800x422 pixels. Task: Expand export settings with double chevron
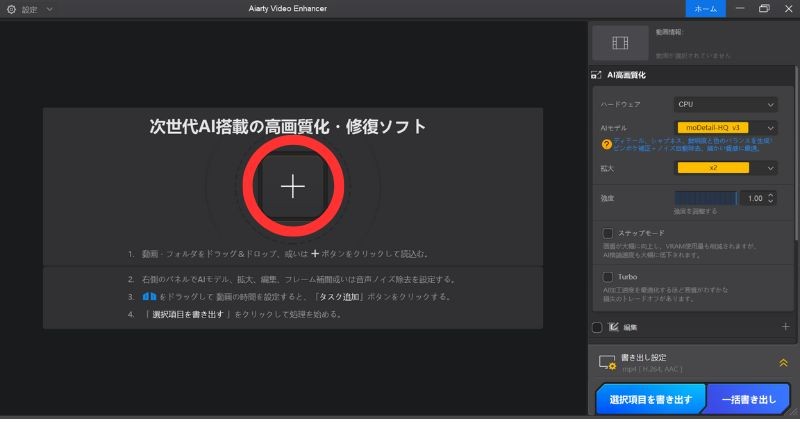(783, 363)
